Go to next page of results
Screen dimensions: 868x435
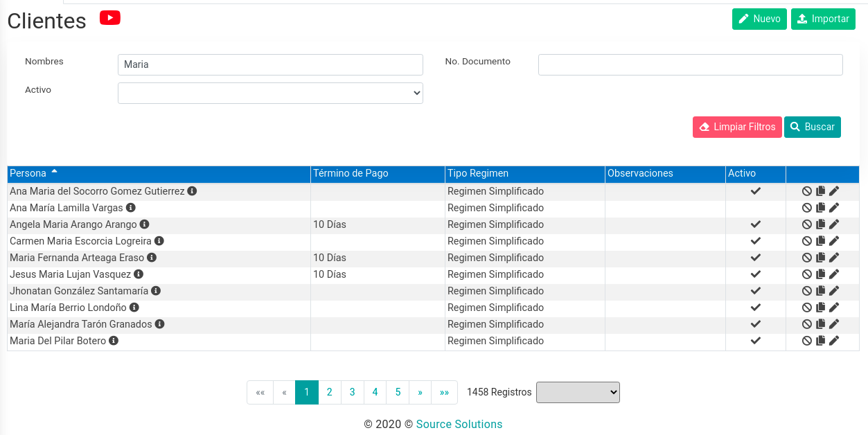click(x=420, y=392)
